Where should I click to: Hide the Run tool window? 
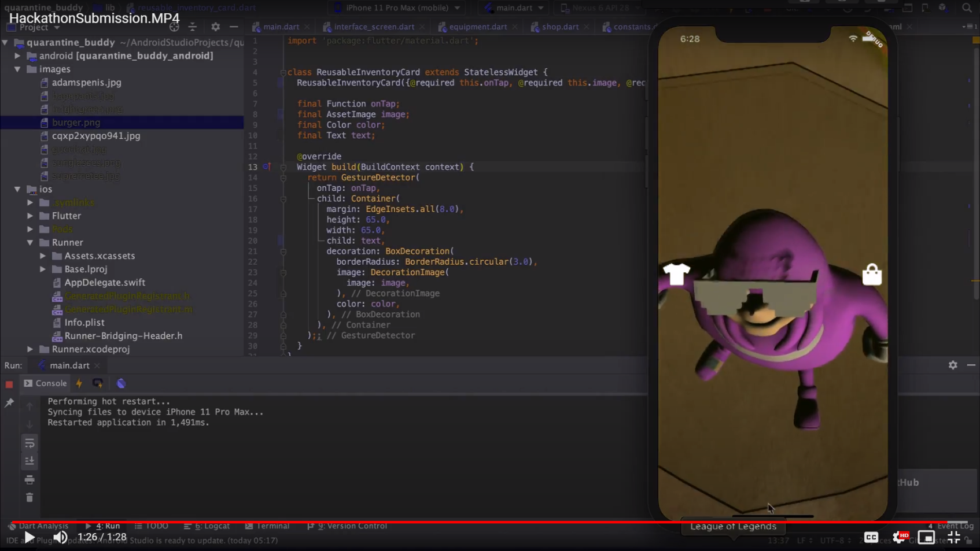(x=971, y=365)
